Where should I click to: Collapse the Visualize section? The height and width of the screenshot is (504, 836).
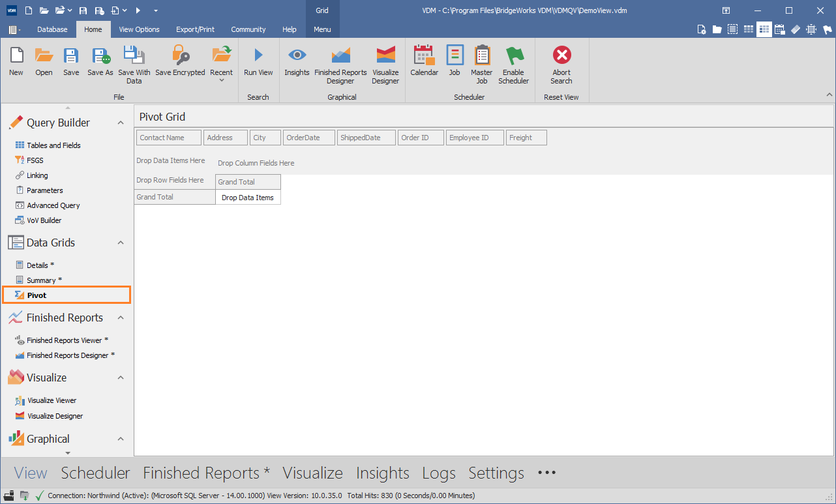tap(120, 378)
